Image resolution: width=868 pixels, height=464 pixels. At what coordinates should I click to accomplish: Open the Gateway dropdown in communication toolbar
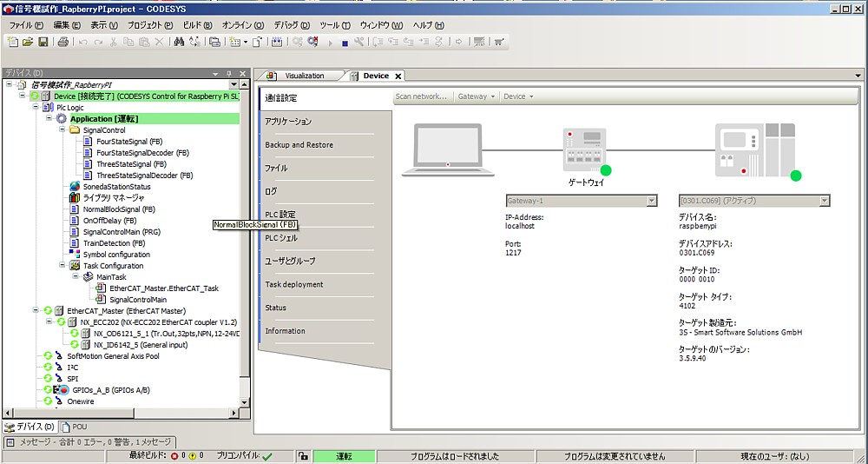click(476, 96)
